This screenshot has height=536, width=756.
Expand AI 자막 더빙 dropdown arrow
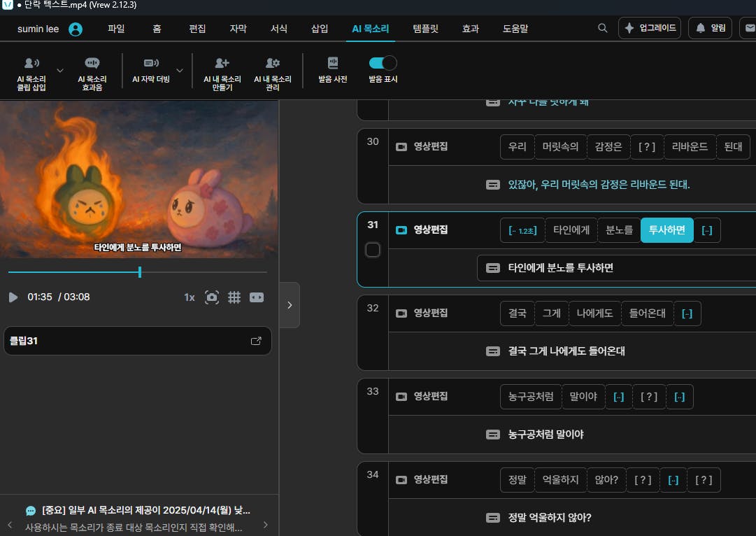tap(180, 71)
